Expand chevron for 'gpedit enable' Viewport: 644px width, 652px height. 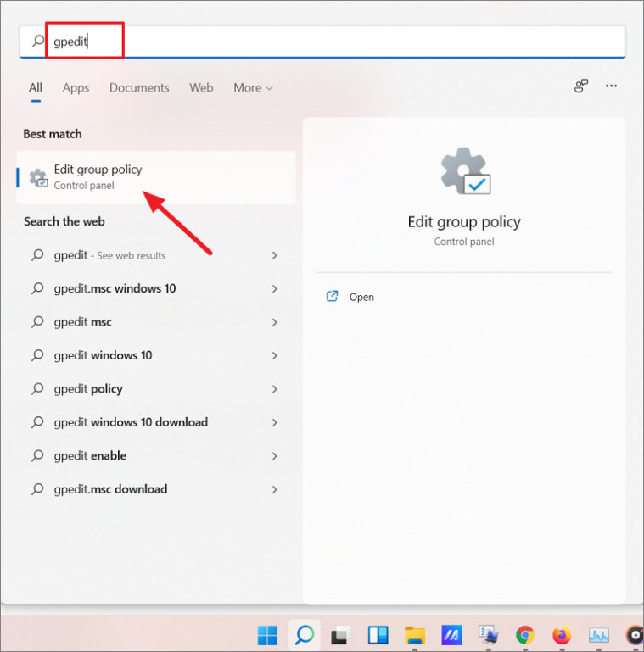click(x=275, y=456)
